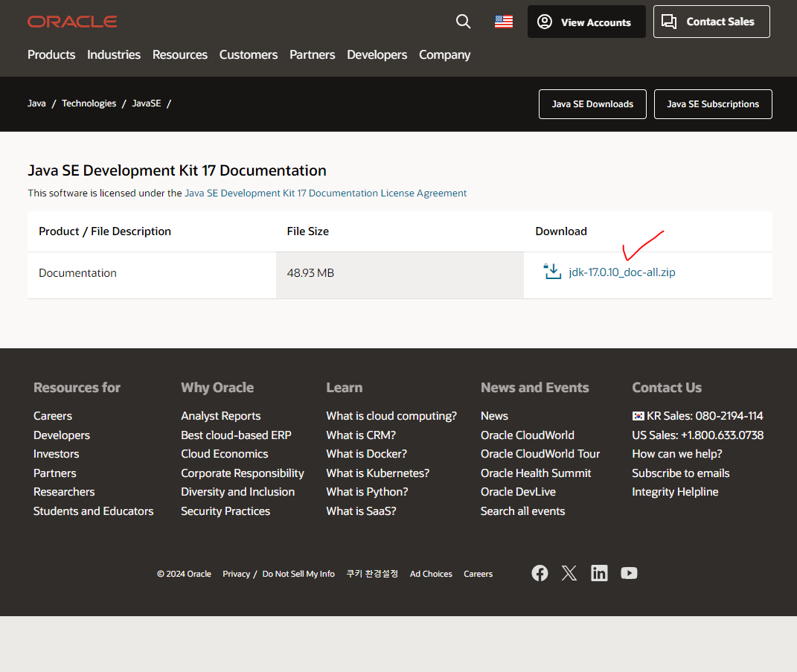Open the Best cloud-based ERP link

click(237, 435)
